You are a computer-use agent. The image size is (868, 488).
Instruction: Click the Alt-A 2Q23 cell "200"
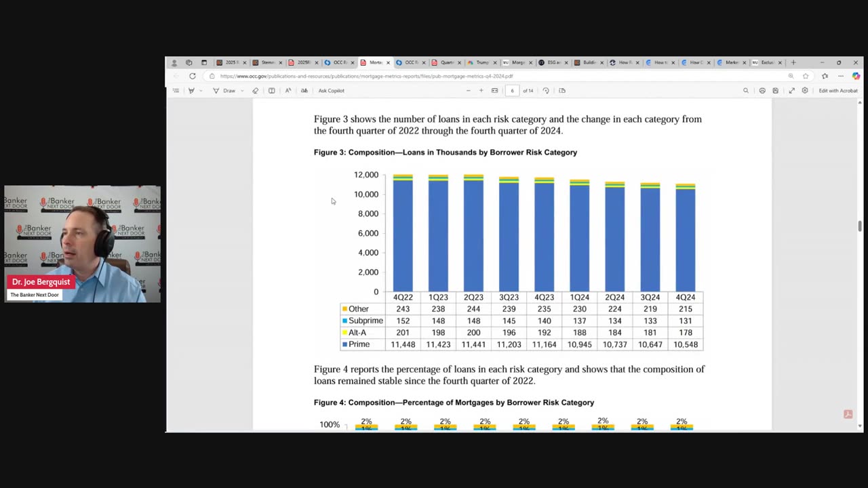(473, 333)
